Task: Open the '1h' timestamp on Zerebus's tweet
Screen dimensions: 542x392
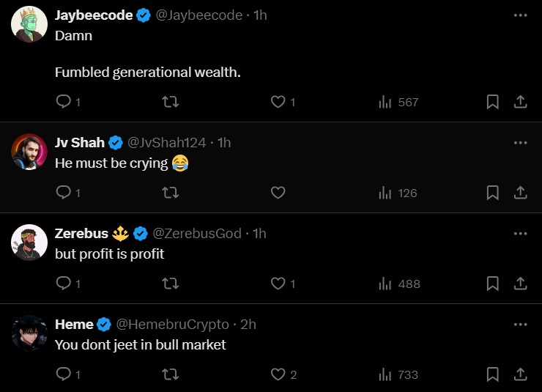Action: click(259, 234)
